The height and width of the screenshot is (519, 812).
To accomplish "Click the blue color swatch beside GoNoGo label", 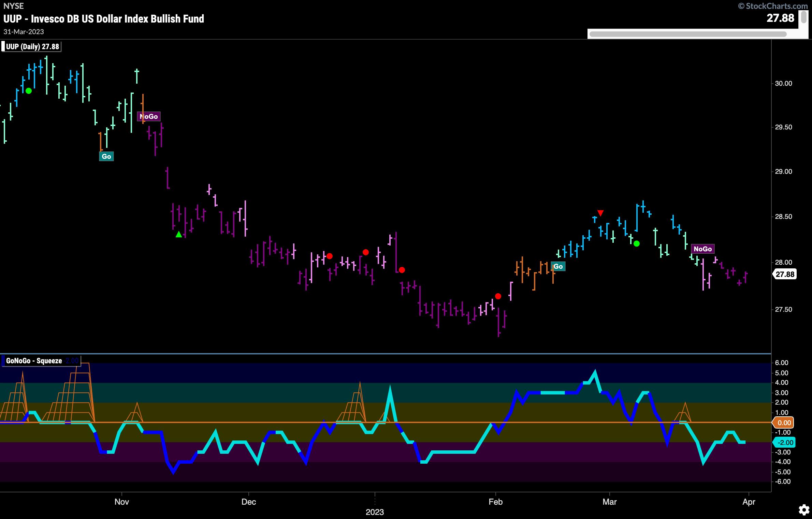I will click(x=3, y=361).
